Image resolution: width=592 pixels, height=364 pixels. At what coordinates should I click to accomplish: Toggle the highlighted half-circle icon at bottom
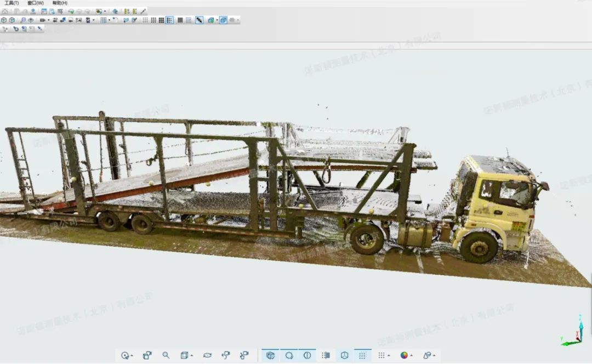tap(308, 355)
